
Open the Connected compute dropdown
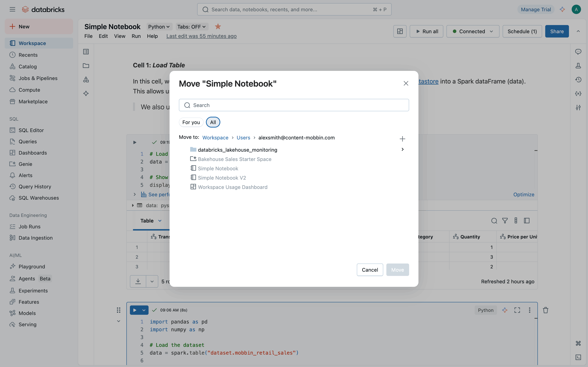[472, 31]
